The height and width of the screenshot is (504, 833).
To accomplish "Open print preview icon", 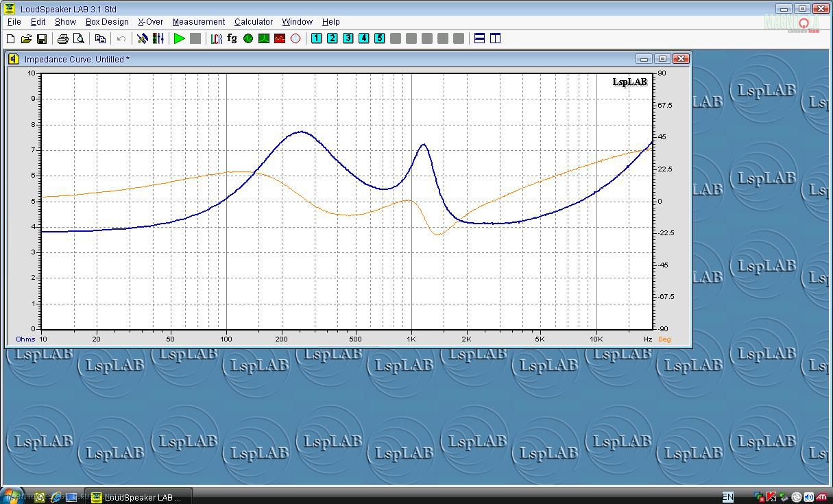I will pos(79,39).
